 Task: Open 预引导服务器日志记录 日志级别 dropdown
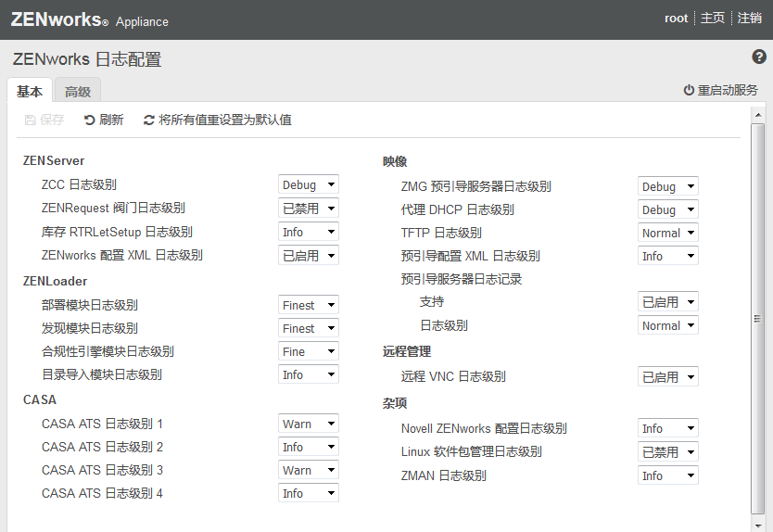(x=668, y=325)
